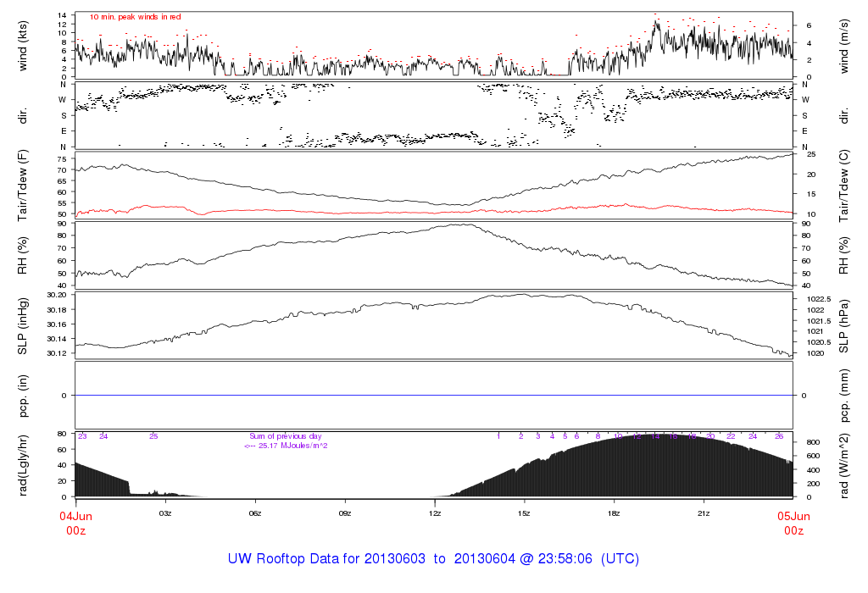
Task: Select the 12z time axis tick
Action: (434, 513)
